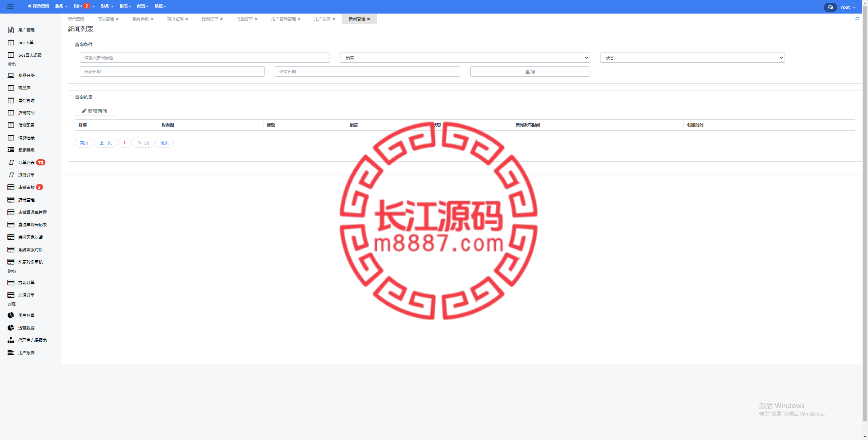Open the chat messages icon near root
Viewport: 868px width, 440px height.
(x=830, y=7)
